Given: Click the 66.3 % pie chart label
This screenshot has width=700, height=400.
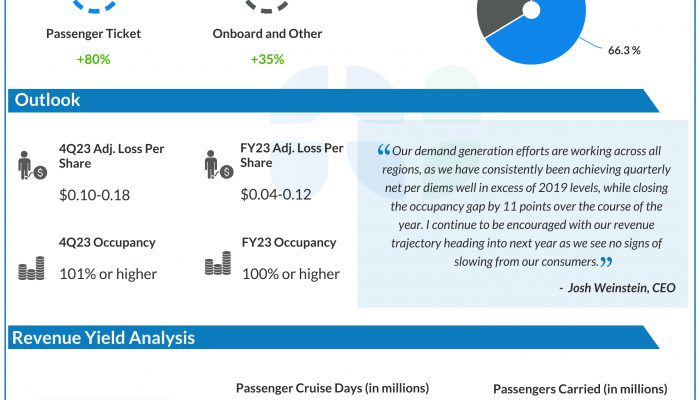Looking at the screenshot, I should 623,49.
